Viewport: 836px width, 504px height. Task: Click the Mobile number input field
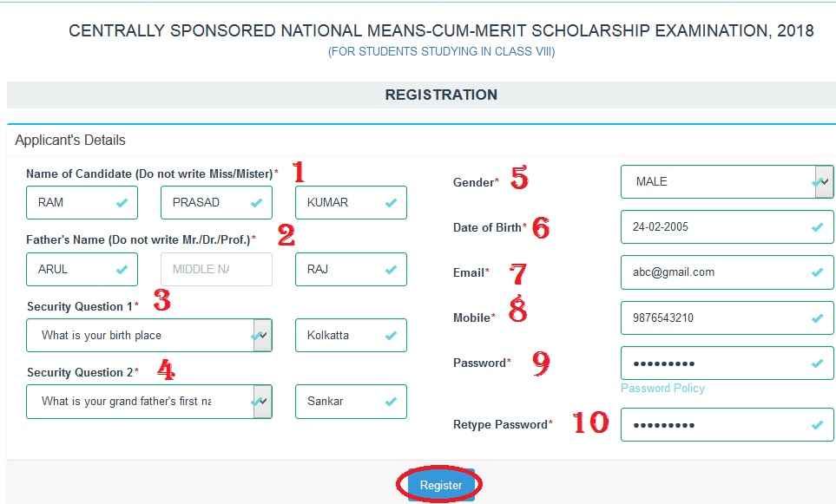[727, 318]
